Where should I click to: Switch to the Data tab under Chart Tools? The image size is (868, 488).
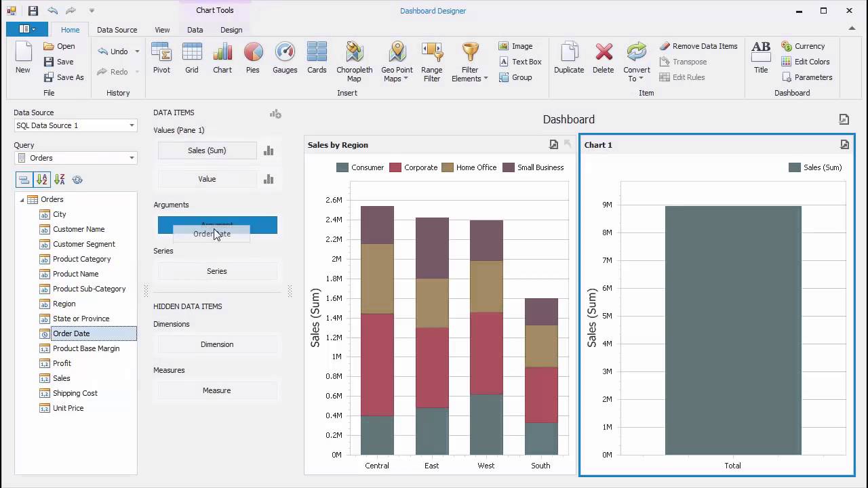(x=195, y=30)
